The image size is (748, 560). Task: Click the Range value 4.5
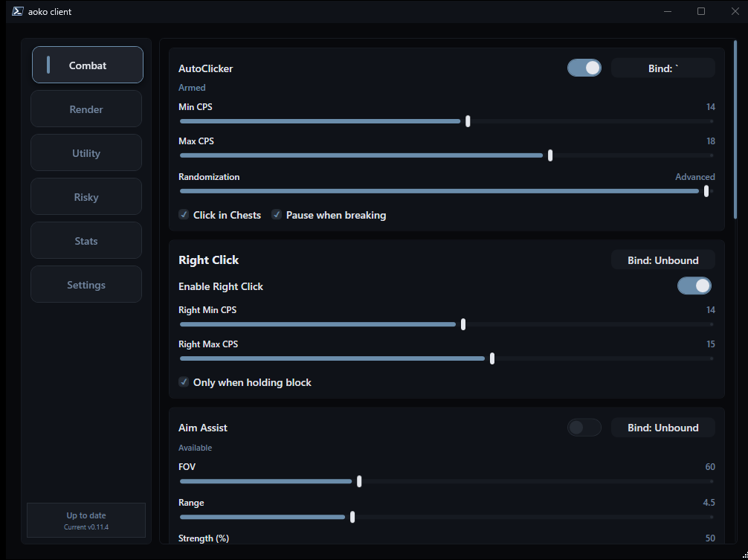pyautogui.click(x=709, y=502)
